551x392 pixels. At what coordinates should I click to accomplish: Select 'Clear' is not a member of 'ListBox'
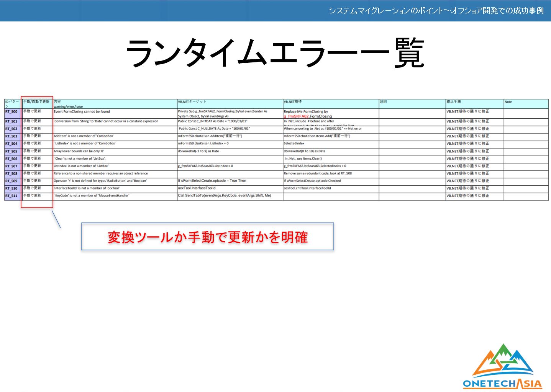(x=115, y=159)
